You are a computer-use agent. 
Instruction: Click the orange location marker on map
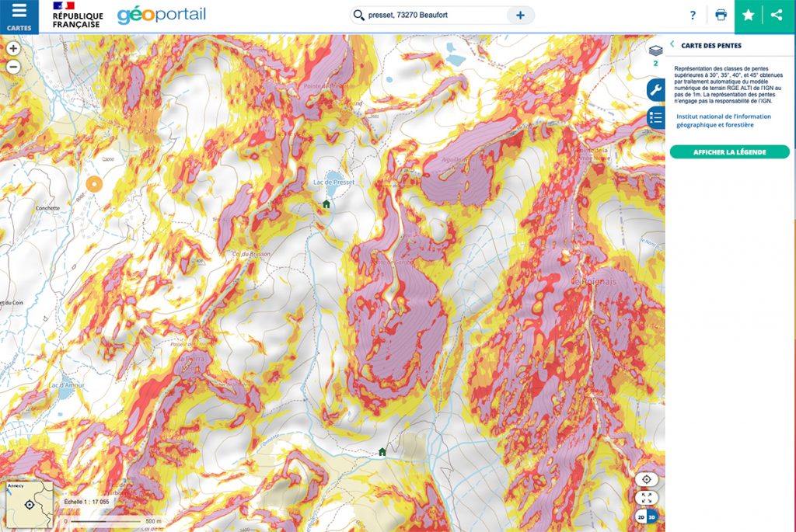tap(94, 184)
